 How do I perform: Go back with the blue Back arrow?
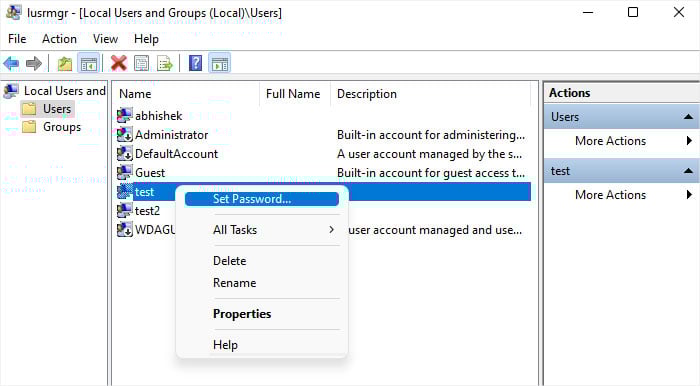point(11,63)
